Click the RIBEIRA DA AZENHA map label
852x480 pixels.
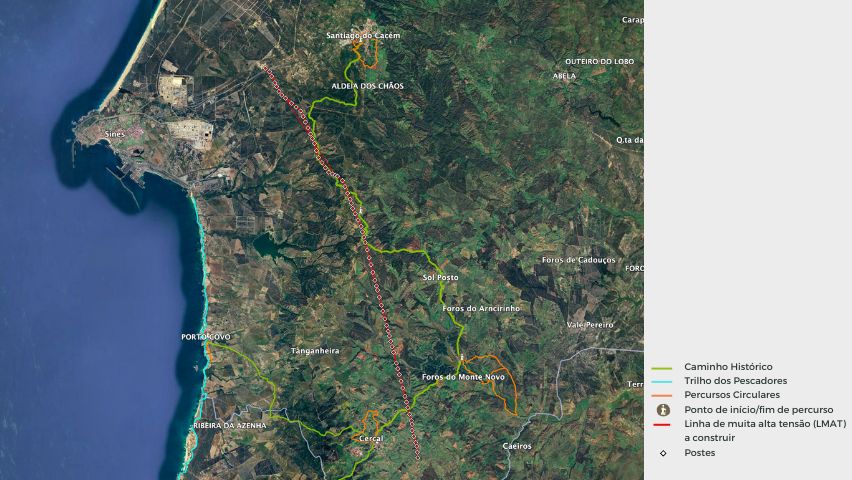click(x=230, y=426)
